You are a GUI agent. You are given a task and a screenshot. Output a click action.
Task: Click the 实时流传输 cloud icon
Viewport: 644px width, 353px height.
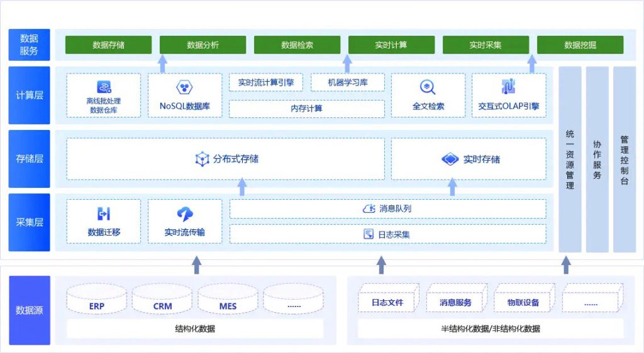(x=185, y=214)
